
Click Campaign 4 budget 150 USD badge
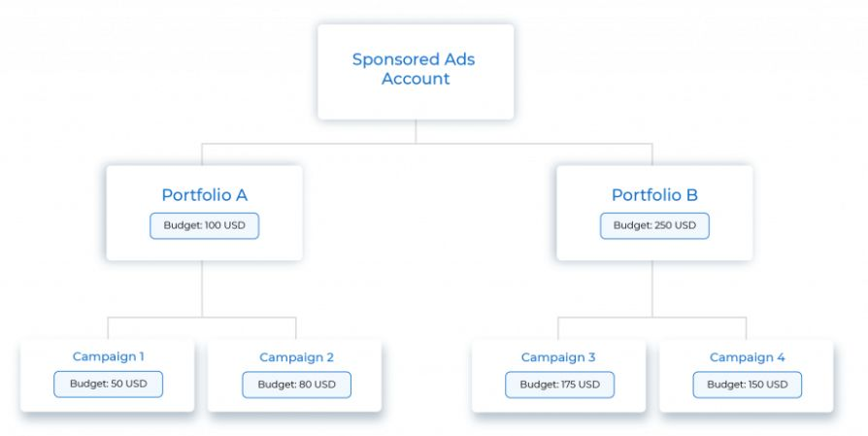[x=748, y=385]
